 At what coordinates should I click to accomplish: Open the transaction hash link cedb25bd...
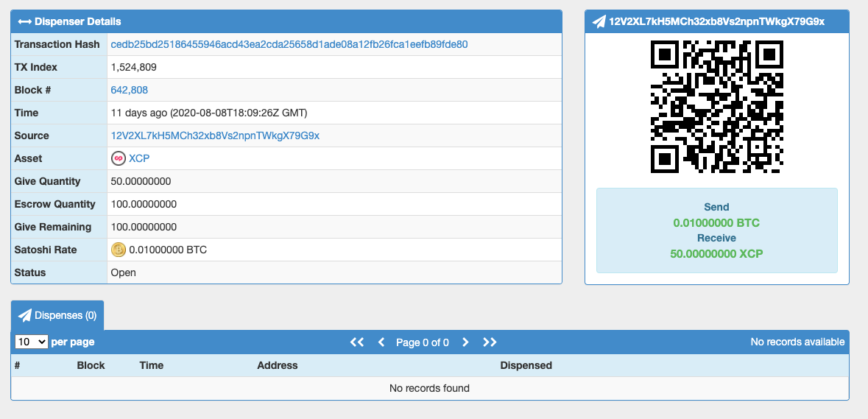(x=289, y=44)
